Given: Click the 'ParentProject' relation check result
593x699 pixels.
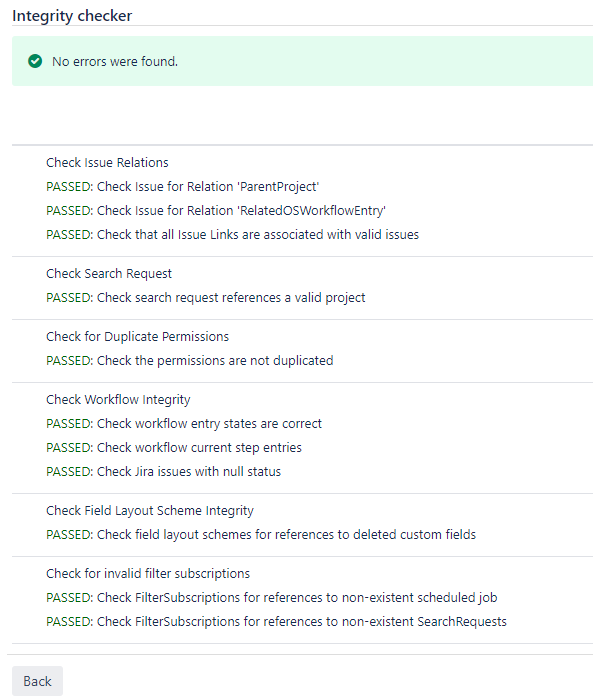Looking at the screenshot, I should click(x=183, y=186).
